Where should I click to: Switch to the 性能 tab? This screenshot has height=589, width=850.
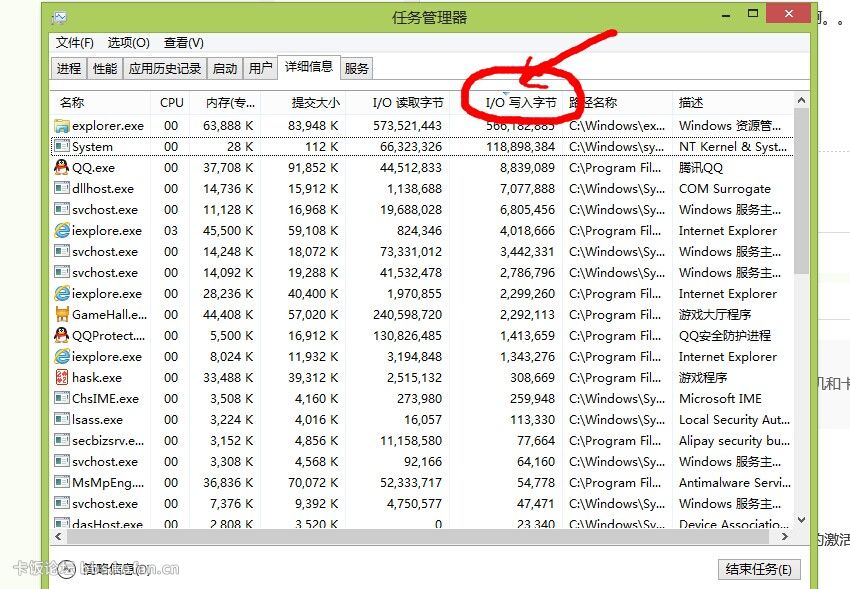[x=105, y=68]
